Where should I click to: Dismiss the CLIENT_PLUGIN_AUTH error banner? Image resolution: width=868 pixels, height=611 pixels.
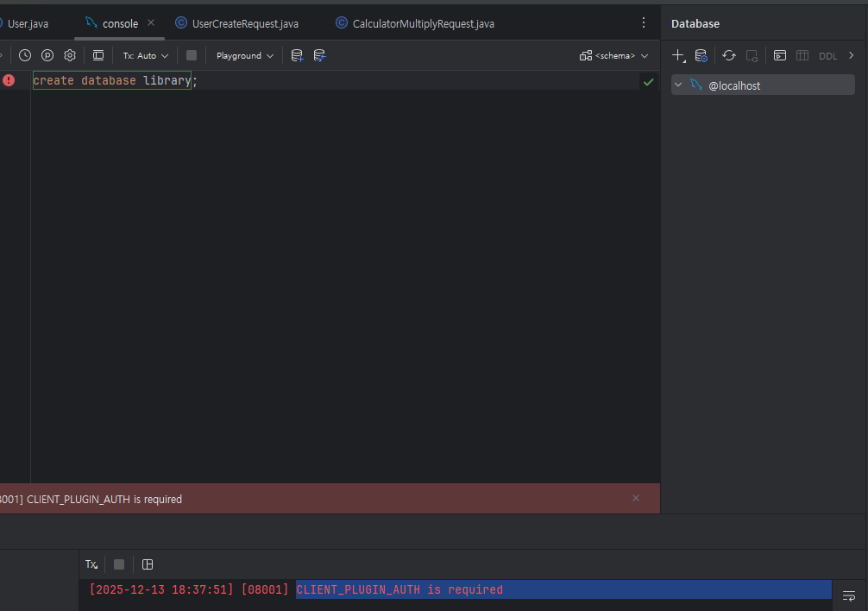point(636,498)
